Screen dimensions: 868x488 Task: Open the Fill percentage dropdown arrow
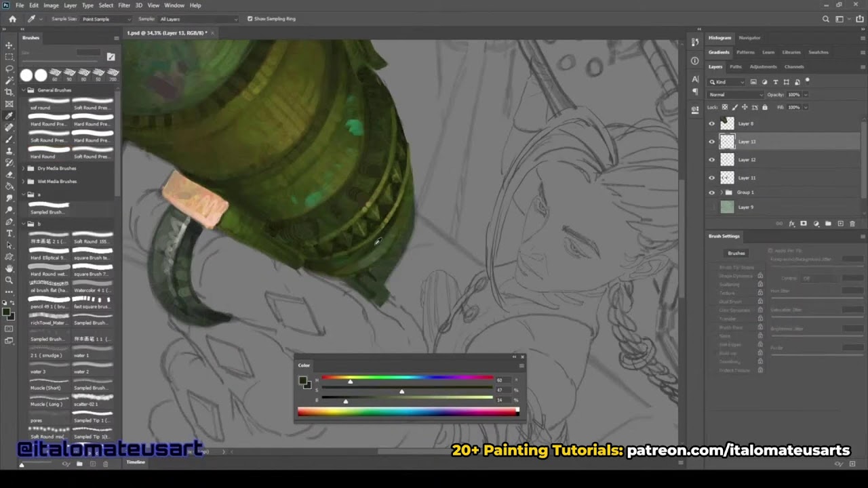(806, 107)
